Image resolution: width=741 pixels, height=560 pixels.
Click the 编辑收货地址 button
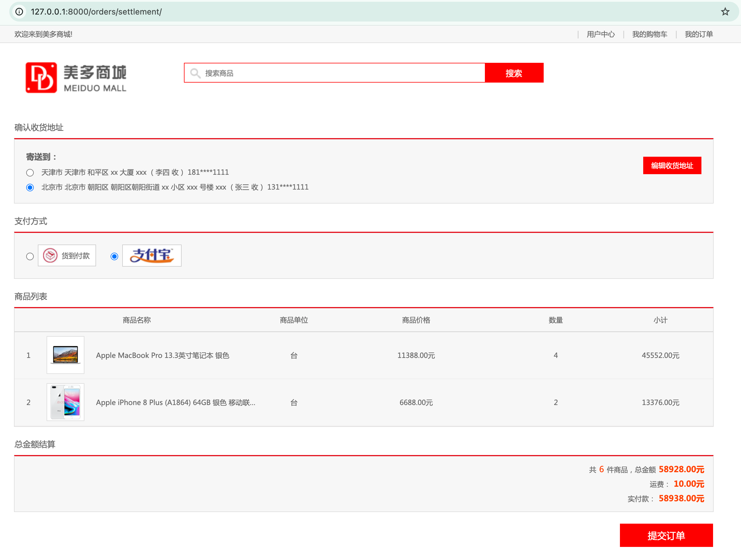pyautogui.click(x=672, y=165)
